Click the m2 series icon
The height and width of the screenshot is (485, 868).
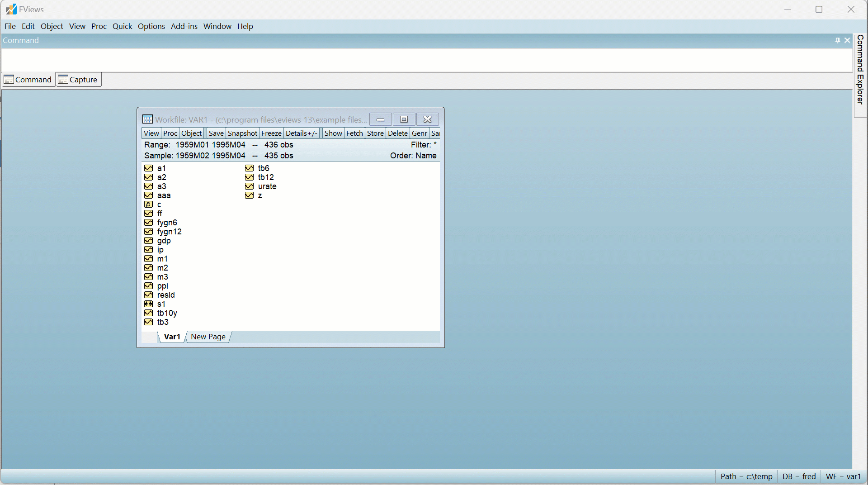(x=148, y=268)
